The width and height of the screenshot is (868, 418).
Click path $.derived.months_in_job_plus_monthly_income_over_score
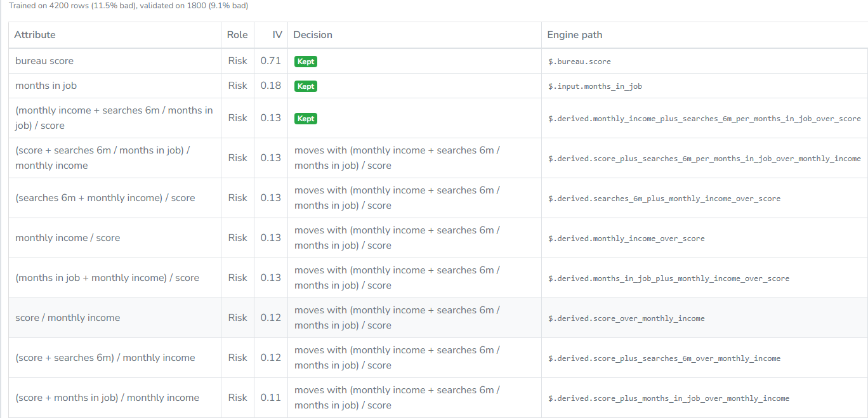point(669,278)
